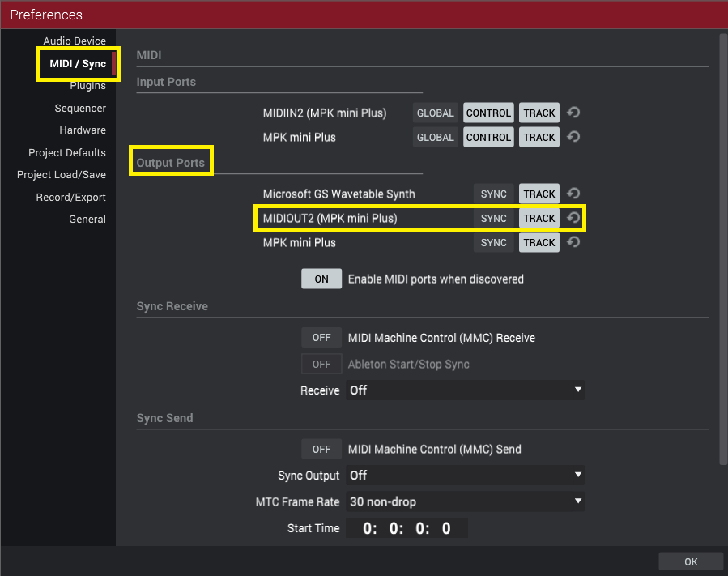Click the MIDIOUT2 (MPK mini Plus) port name
The image size is (728, 576).
[x=330, y=218]
